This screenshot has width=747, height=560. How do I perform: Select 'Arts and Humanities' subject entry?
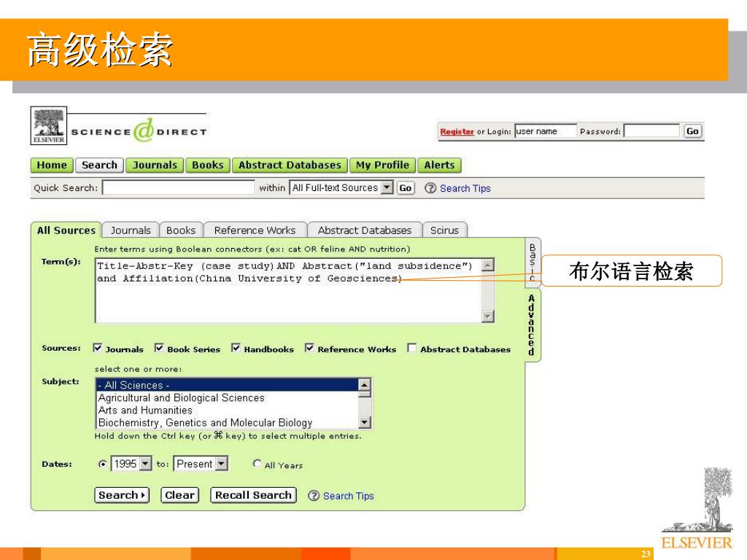(x=228, y=410)
